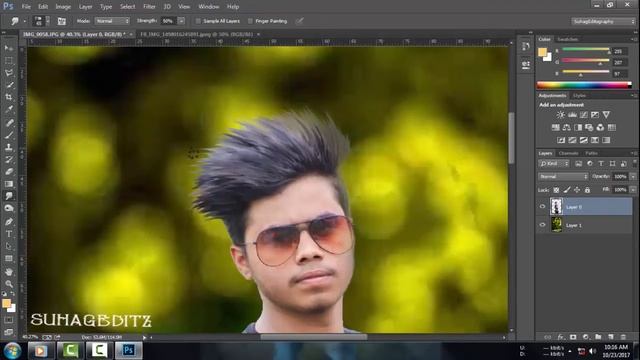Select the Hand tool
640x360 pixels.
pyautogui.click(x=9, y=271)
